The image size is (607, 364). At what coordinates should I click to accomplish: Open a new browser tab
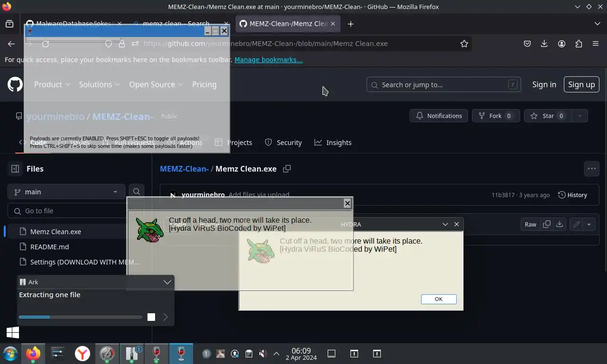pos(350,24)
